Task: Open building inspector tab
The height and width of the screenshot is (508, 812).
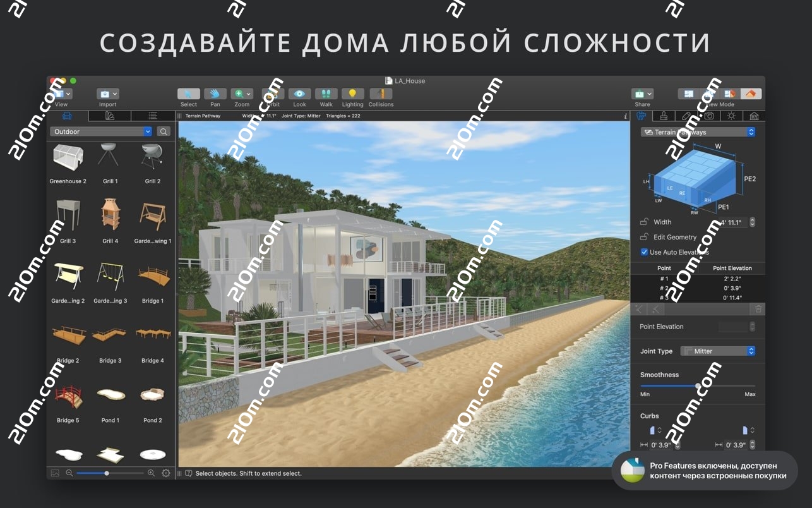Action: pyautogui.click(x=754, y=116)
